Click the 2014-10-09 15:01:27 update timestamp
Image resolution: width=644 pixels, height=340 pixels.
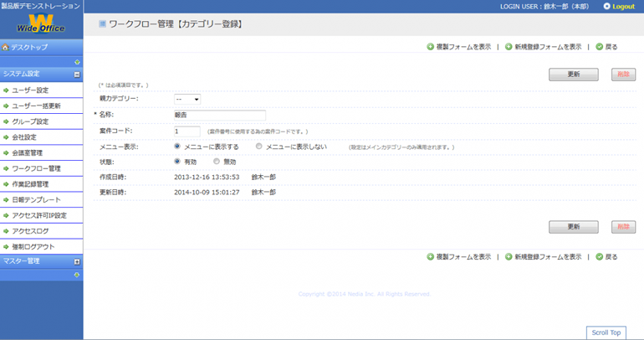[207, 193]
